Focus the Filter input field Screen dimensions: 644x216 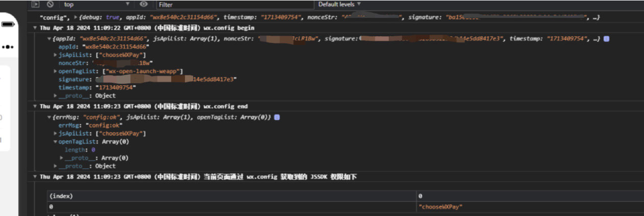235,4
